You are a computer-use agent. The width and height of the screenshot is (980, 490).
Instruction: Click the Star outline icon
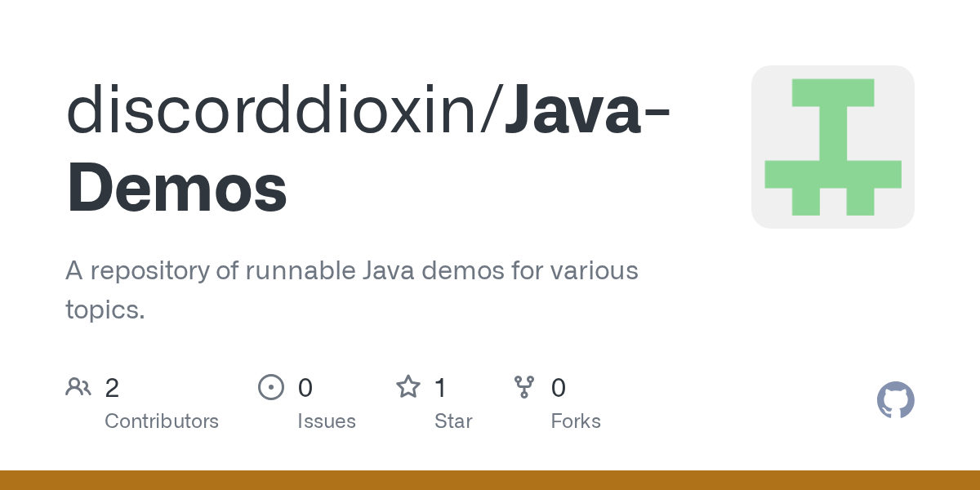pyautogui.click(x=408, y=386)
